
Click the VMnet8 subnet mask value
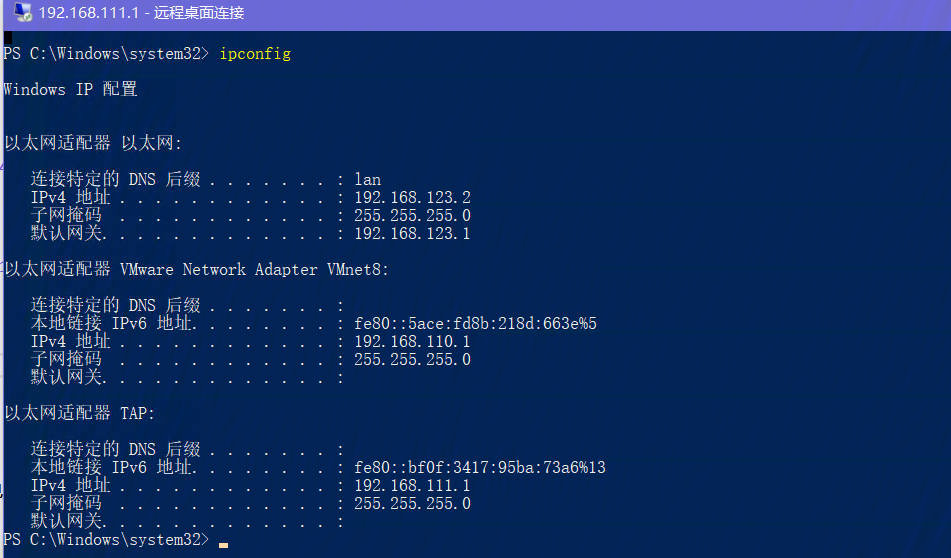coord(412,360)
